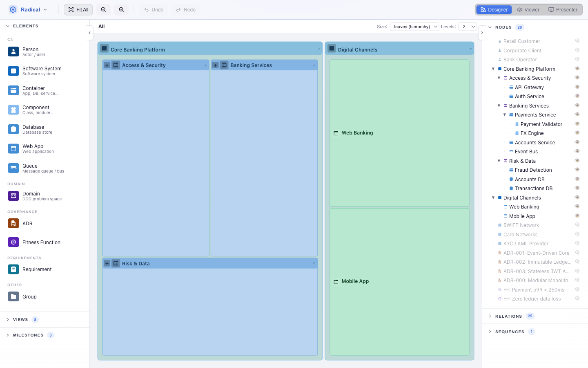The width and height of the screenshot is (588, 368).
Task: Toggle visibility of Core Banking Platform node
Action: pyautogui.click(x=577, y=69)
